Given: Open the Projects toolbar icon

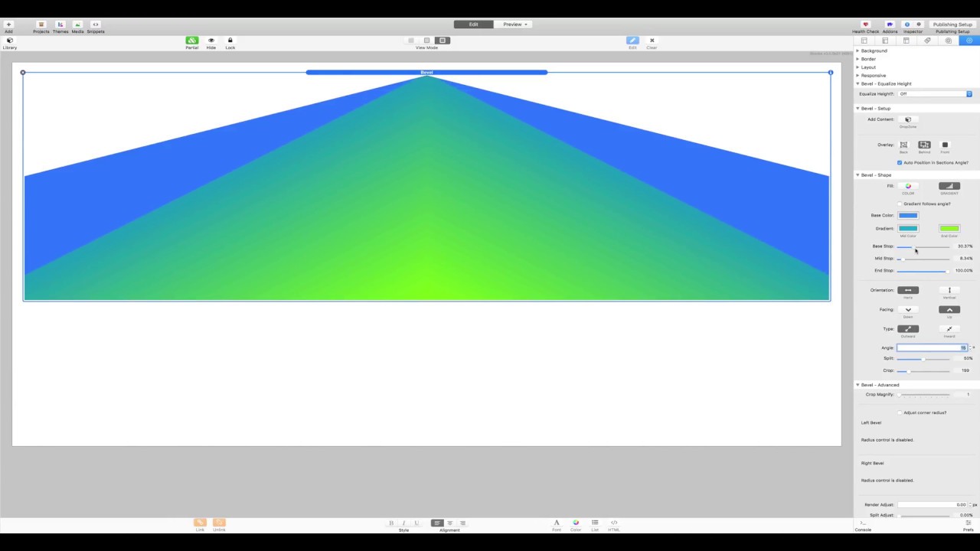Looking at the screenshot, I should tap(41, 24).
